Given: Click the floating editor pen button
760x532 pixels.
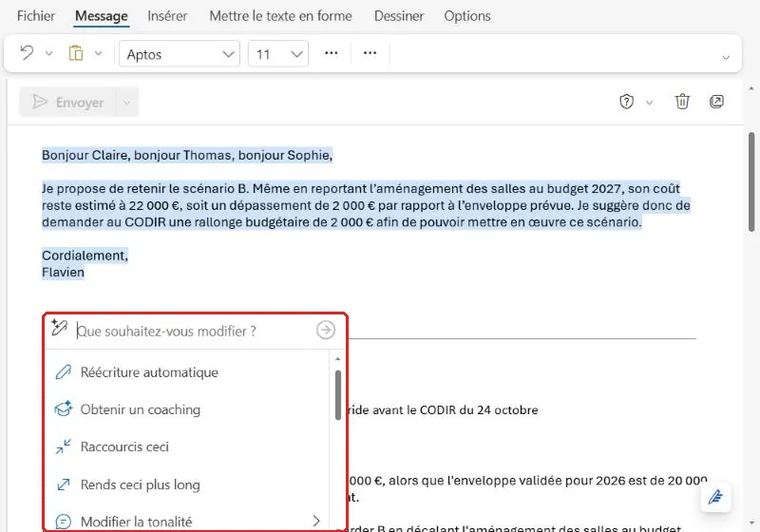Looking at the screenshot, I should pos(715,497).
